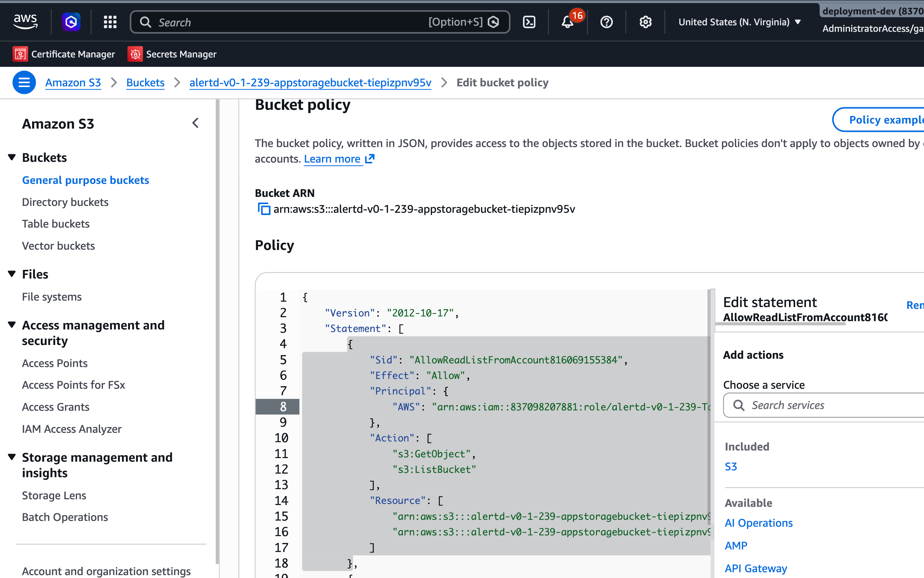
Task: Toggle the blue hamburger navigation menu
Action: pos(24,82)
